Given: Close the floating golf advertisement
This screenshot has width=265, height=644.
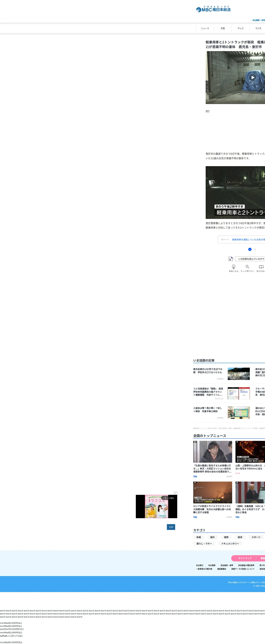Looking at the screenshot, I should 176,493.
